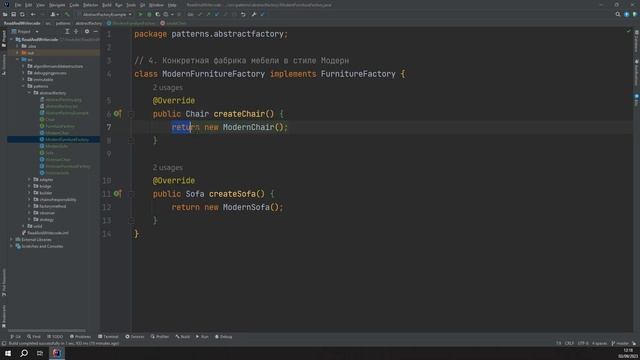Expand the builder package node
The image size is (640, 360).
(x=29, y=193)
